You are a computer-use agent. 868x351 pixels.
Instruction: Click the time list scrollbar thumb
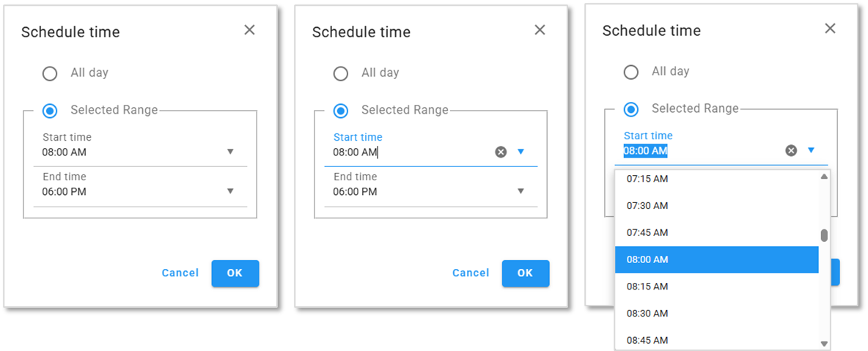click(x=824, y=235)
